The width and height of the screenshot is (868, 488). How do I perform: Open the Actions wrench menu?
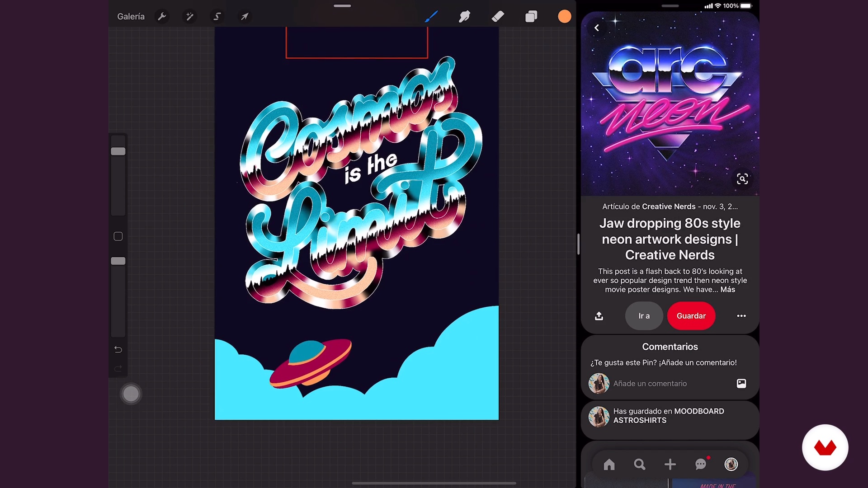pos(162,17)
